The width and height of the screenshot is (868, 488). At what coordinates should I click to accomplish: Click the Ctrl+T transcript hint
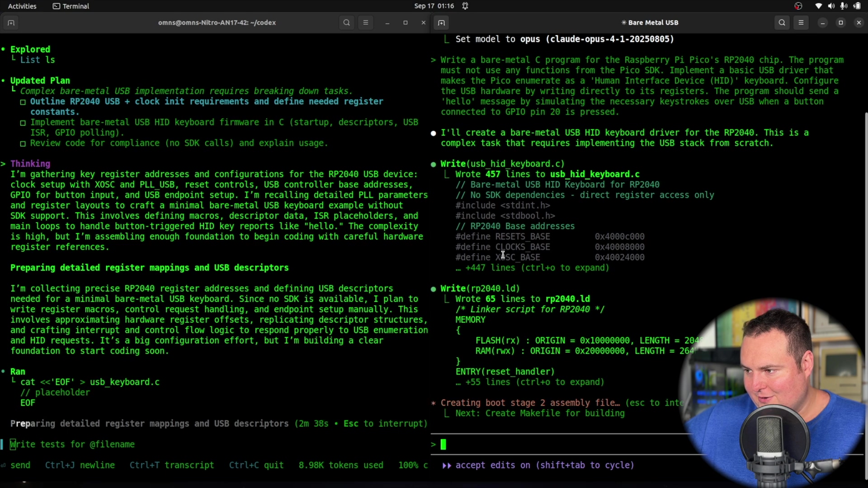pos(172,465)
